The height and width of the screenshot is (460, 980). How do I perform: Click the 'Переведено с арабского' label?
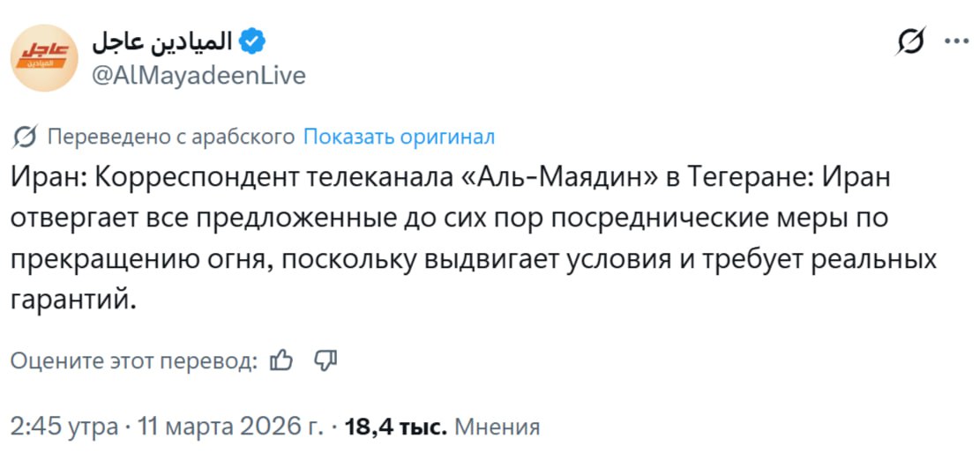170,137
